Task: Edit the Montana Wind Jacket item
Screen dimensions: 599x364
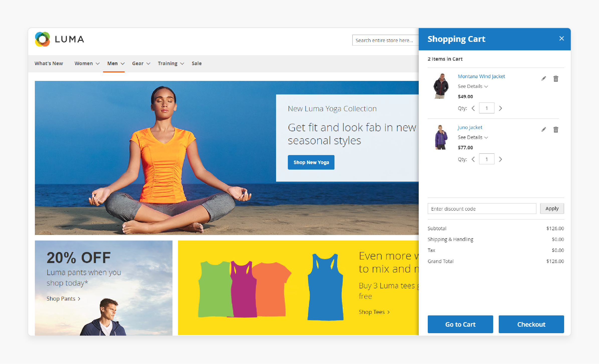Action: (x=543, y=79)
